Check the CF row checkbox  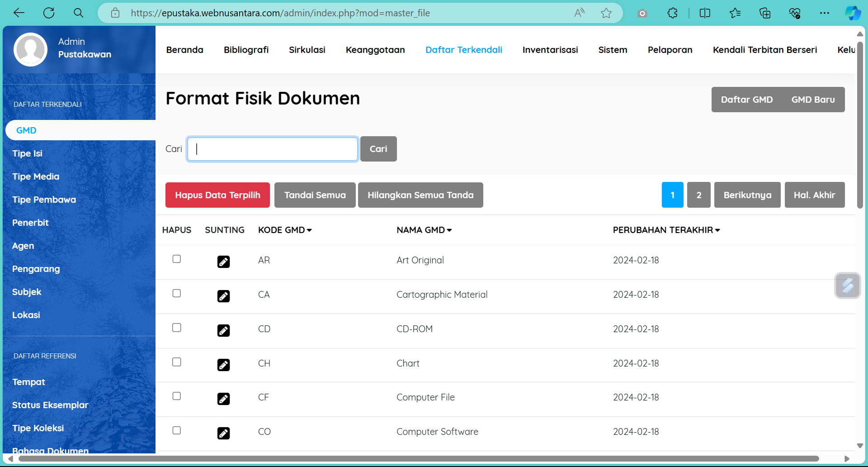(x=177, y=396)
